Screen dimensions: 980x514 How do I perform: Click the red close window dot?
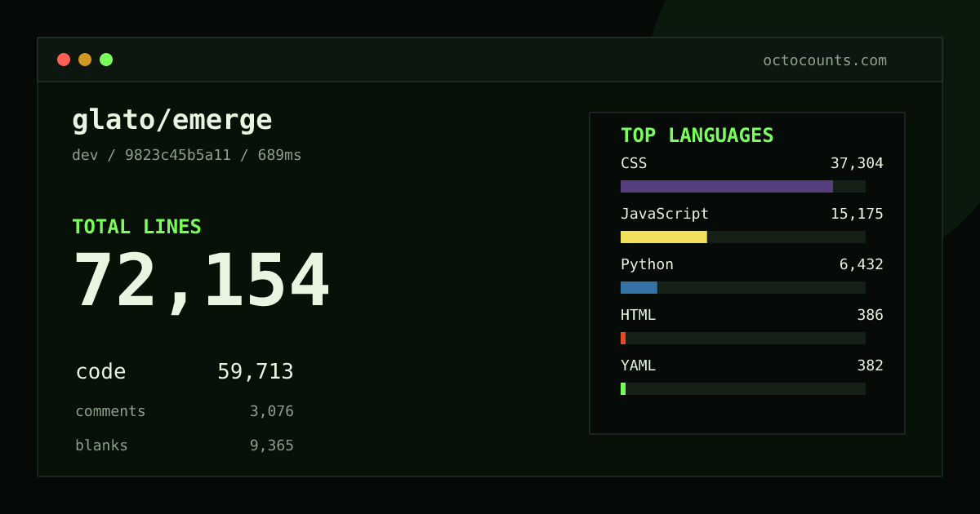(64, 60)
